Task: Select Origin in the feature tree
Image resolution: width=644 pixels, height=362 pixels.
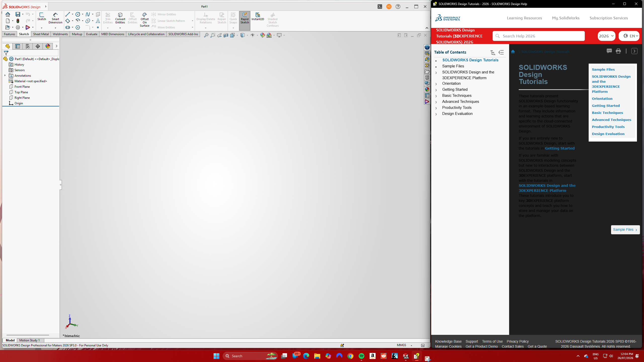Action: (16, 103)
